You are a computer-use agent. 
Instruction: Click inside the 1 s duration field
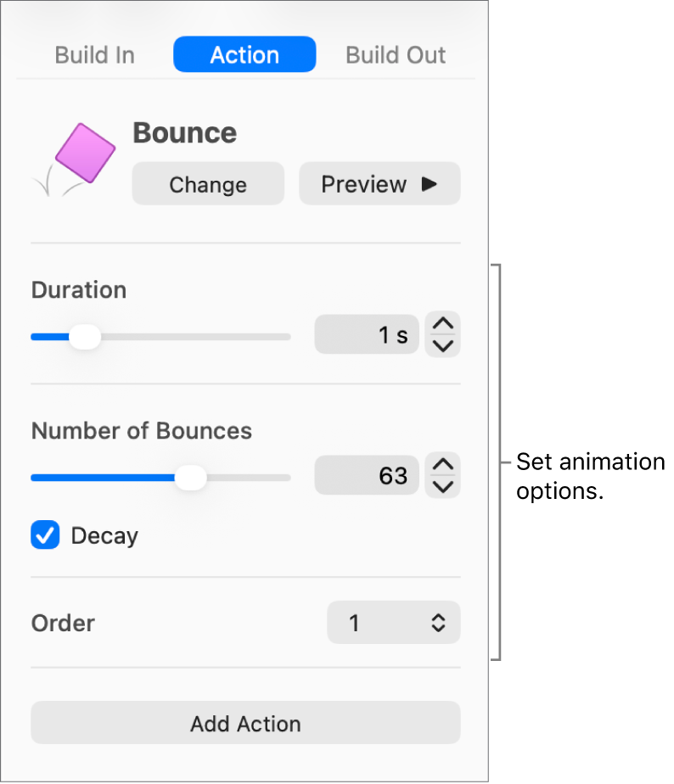[x=367, y=334]
